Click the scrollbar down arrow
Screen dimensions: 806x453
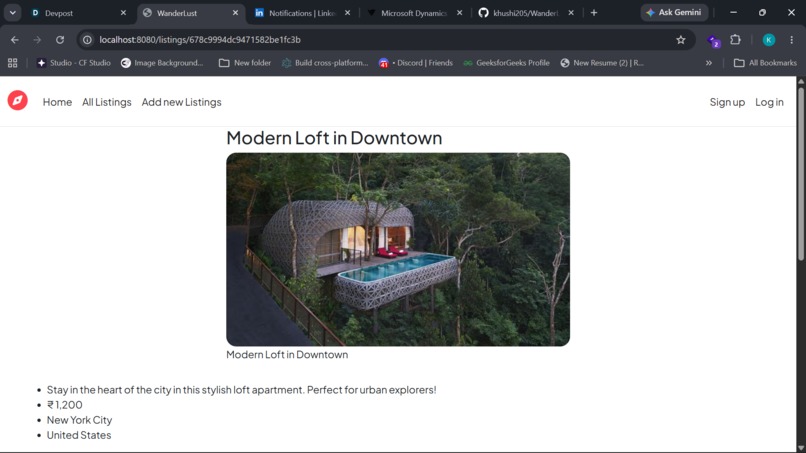801,448
